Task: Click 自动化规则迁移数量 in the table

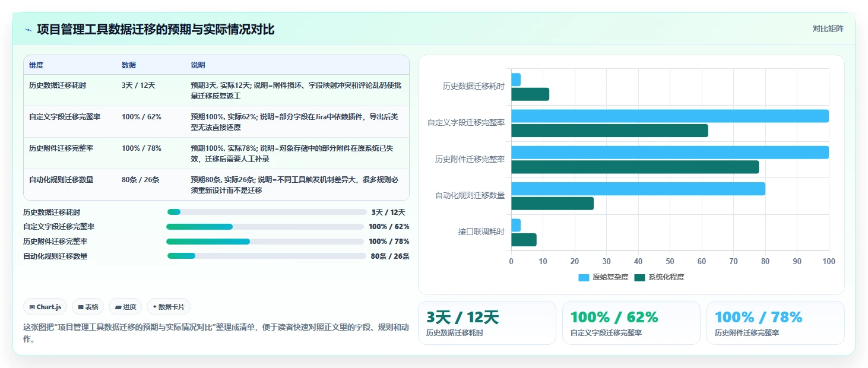Action: tap(61, 179)
